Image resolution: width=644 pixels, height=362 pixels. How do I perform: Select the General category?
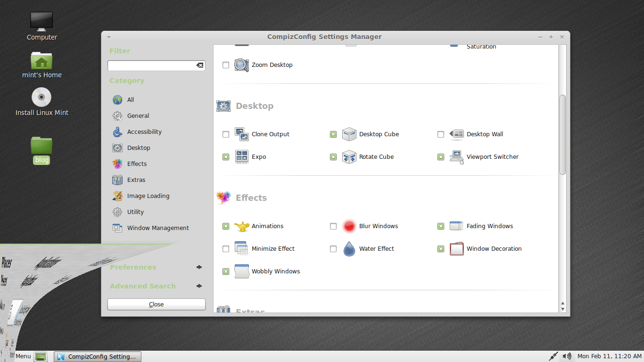(x=138, y=116)
